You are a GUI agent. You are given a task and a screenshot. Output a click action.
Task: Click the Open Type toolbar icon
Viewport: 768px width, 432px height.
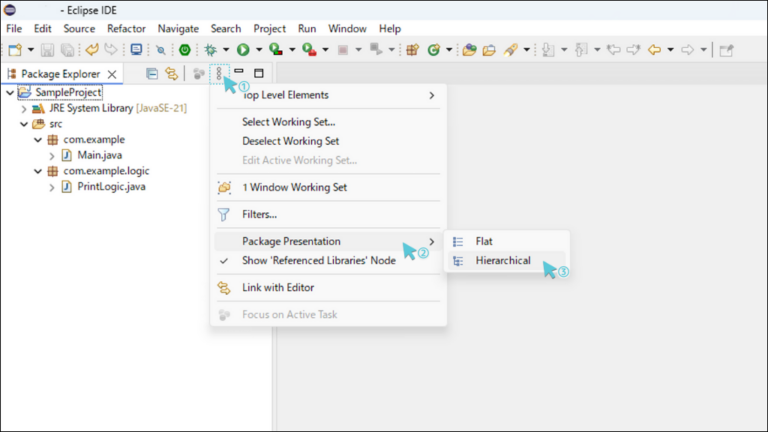click(469, 49)
